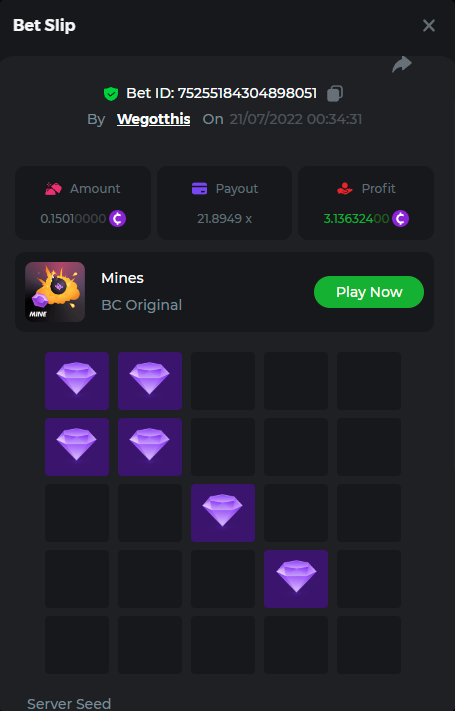Click the Mines game title
Image resolution: width=455 pixels, height=711 pixels.
122,278
